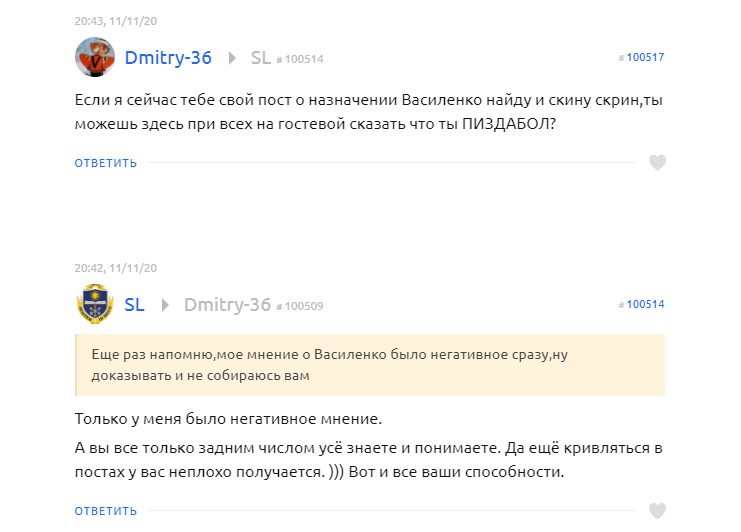Click ОТВЕТИТЬ under Dmitry-36's post
741x532 pixels.
click(x=105, y=163)
